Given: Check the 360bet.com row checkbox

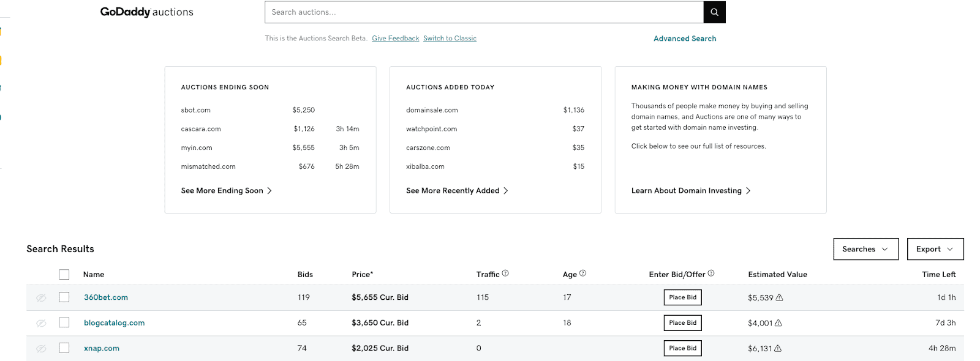Looking at the screenshot, I should click(64, 297).
